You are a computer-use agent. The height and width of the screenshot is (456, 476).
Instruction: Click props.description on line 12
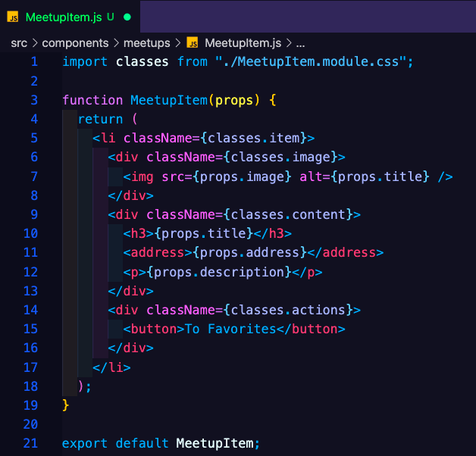(x=219, y=272)
